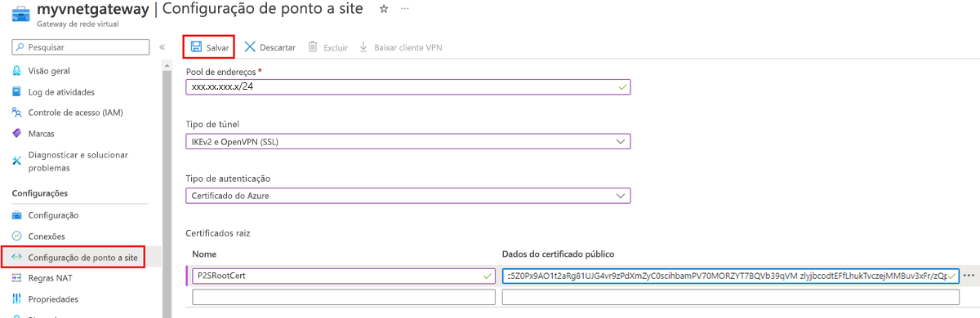Open the Propriedades page
Viewport: 980px width, 318px height.
[x=53, y=299]
